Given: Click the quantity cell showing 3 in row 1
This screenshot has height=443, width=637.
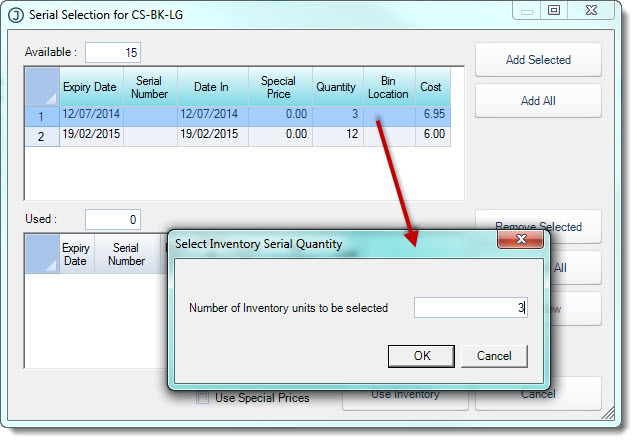Looking at the screenshot, I should tap(338, 117).
